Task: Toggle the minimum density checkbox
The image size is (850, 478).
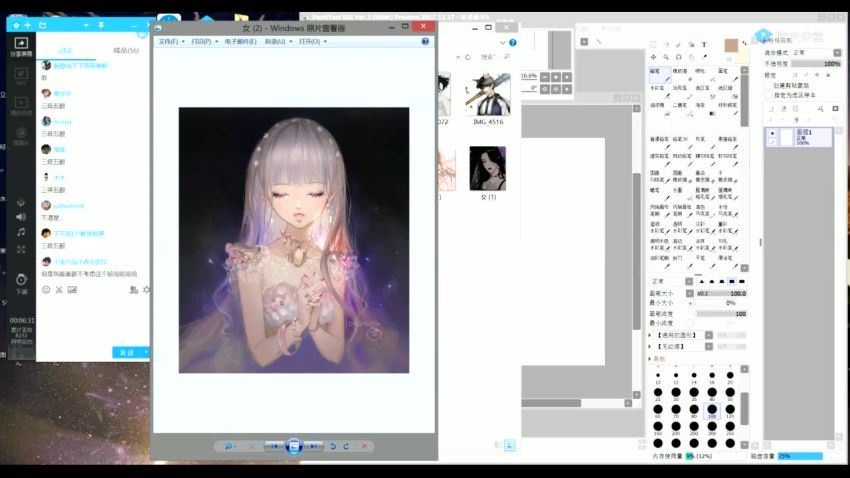Action: 690,324
